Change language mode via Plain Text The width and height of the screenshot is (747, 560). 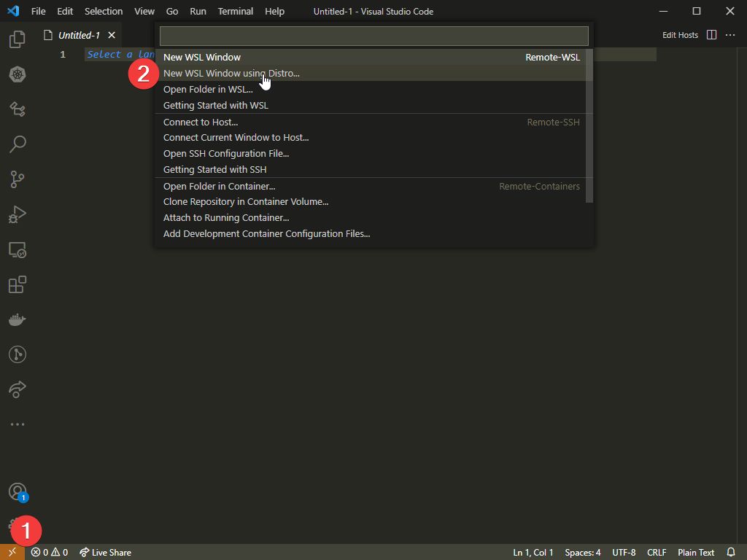point(695,553)
